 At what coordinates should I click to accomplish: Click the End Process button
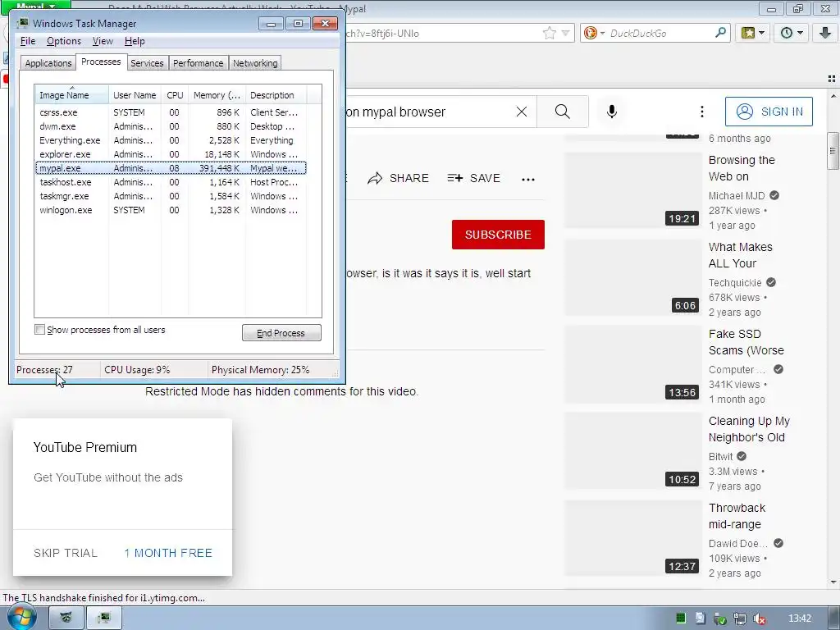pos(281,333)
